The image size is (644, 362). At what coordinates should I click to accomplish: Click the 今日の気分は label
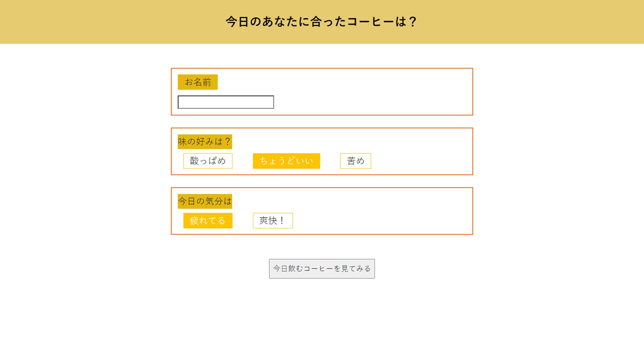coord(205,201)
